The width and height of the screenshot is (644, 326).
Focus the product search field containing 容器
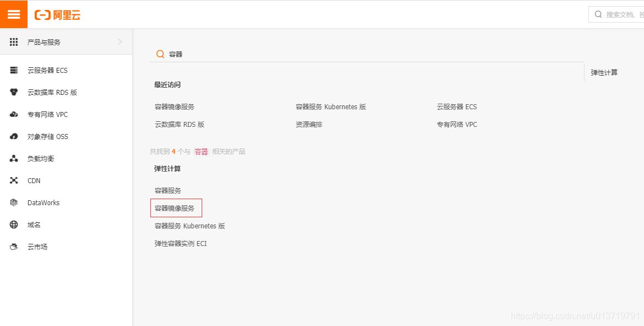pyautogui.click(x=367, y=54)
